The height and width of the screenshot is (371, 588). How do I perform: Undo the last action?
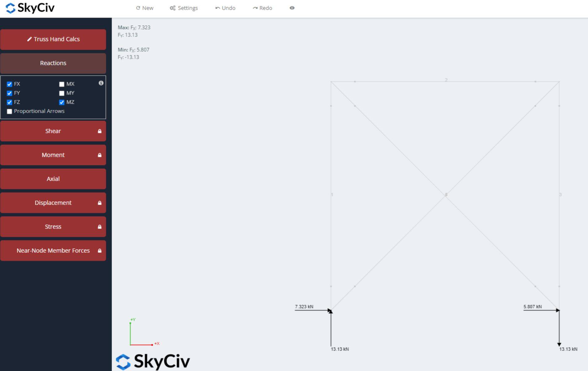click(225, 8)
